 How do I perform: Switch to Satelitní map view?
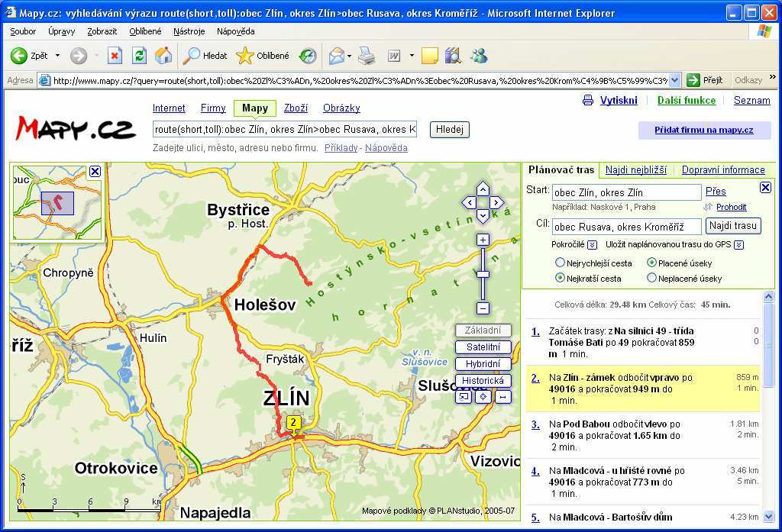click(x=483, y=347)
